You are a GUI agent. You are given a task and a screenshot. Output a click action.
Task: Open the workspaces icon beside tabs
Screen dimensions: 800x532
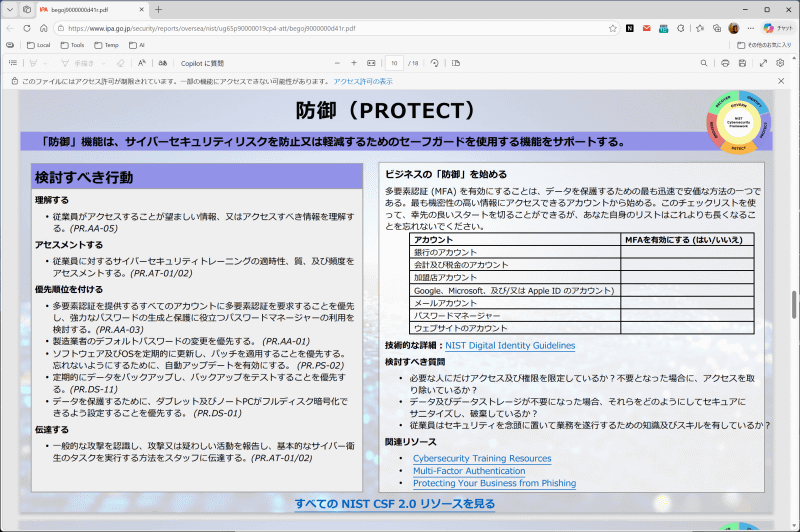27,9
